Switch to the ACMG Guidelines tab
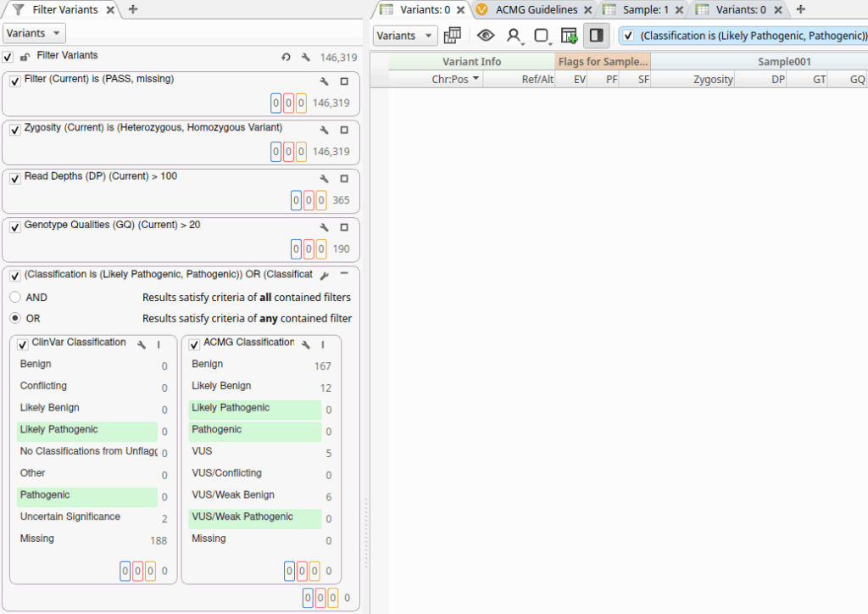Screen dimensions: 868x614 coord(536,10)
